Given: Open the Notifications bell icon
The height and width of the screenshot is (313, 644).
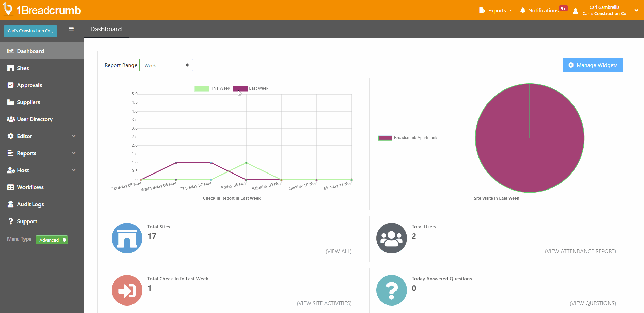Looking at the screenshot, I should [523, 10].
